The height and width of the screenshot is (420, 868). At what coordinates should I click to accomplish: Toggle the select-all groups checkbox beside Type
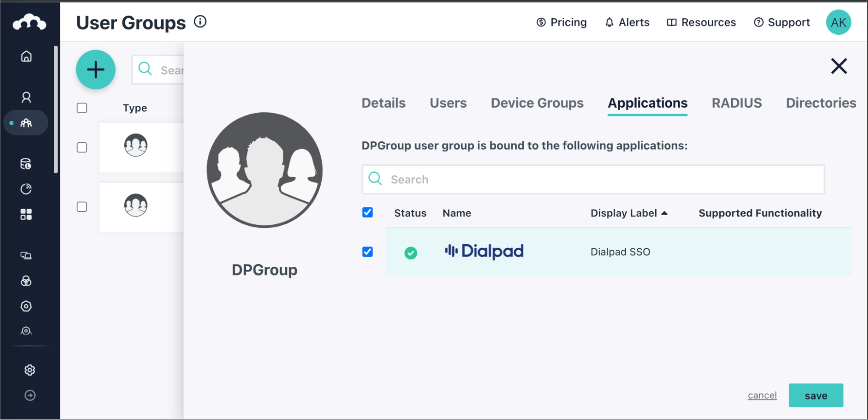pyautogui.click(x=82, y=108)
